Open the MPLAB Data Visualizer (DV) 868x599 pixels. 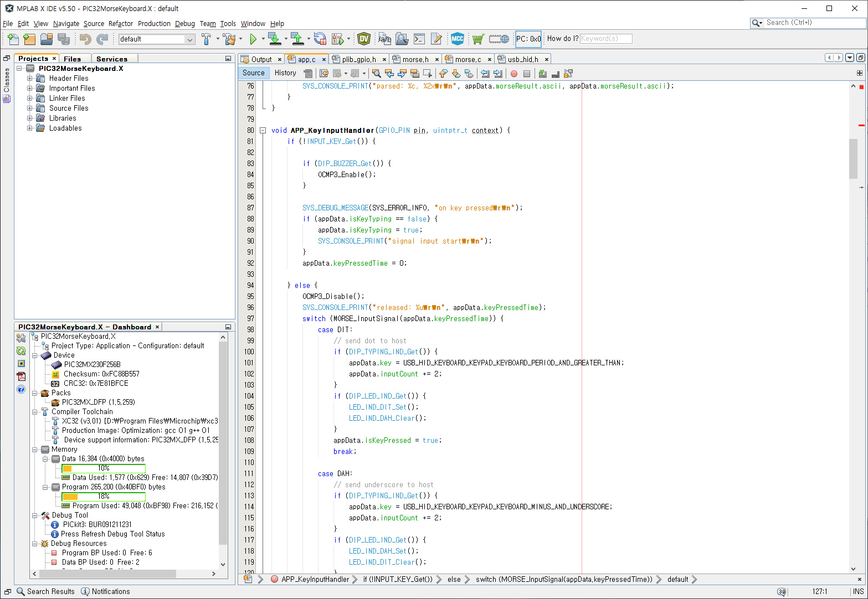click(x=364, y=39)
